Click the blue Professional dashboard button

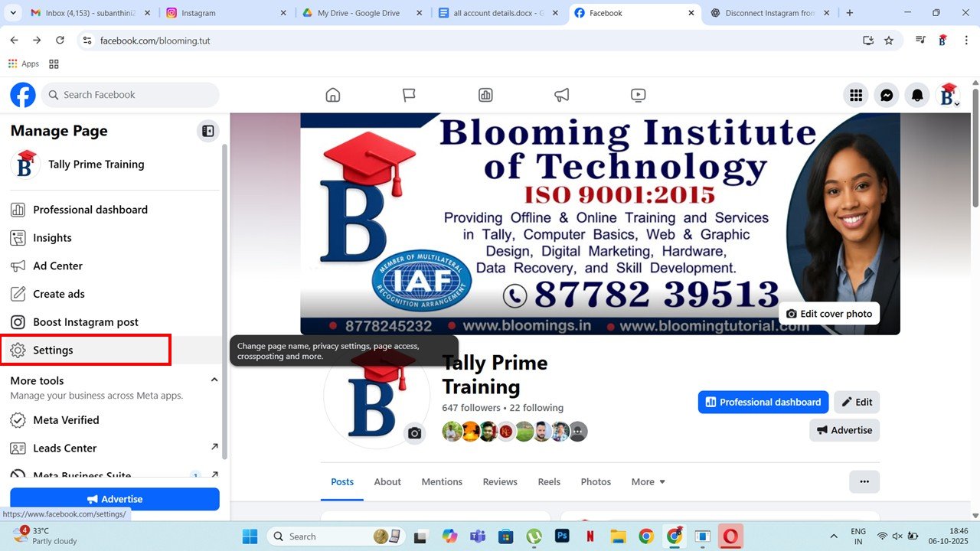763,402
